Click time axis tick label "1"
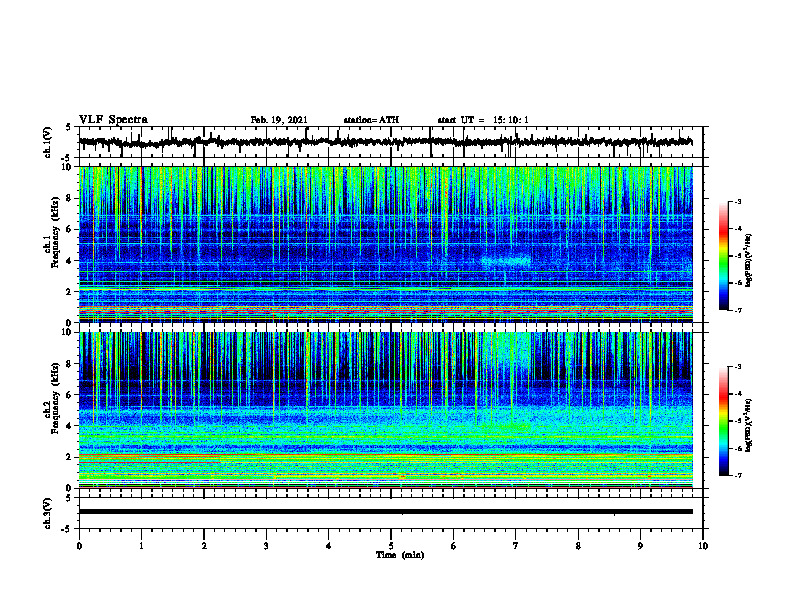 pyautogui.click(x=141, y=546)
